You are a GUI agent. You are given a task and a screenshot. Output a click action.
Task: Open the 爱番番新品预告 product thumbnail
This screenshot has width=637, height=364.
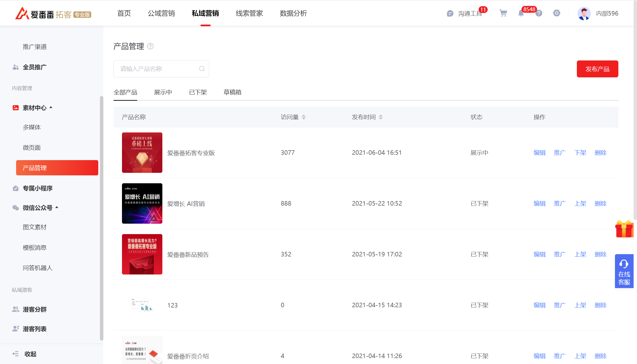(142, 254)
